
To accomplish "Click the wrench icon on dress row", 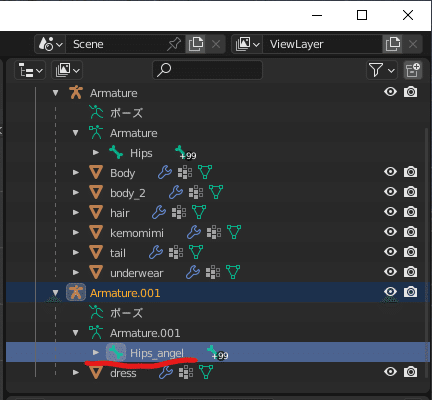I will tap(166, 372).
